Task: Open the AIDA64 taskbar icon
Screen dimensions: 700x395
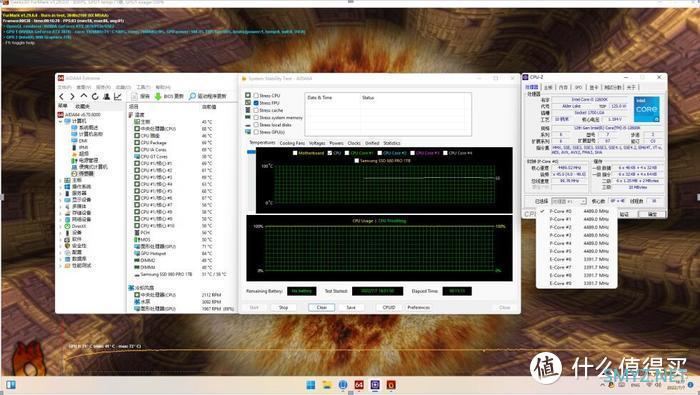Action: pos(359,385)
